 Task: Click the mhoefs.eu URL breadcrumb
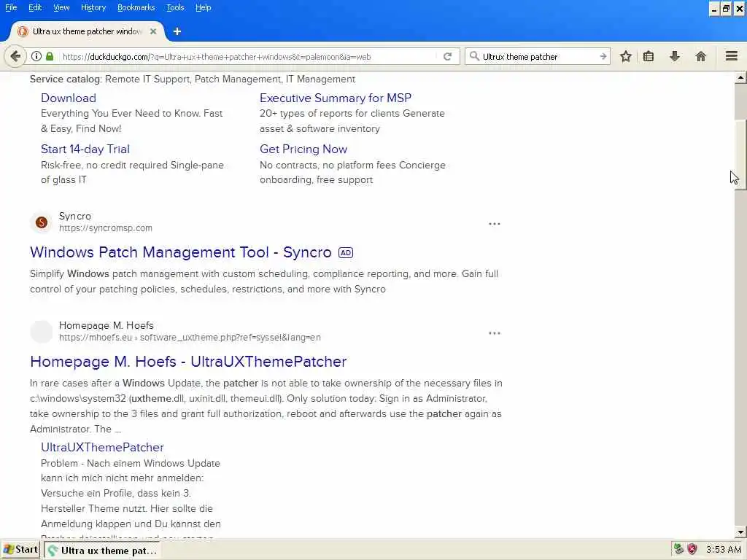click(190, 338)
